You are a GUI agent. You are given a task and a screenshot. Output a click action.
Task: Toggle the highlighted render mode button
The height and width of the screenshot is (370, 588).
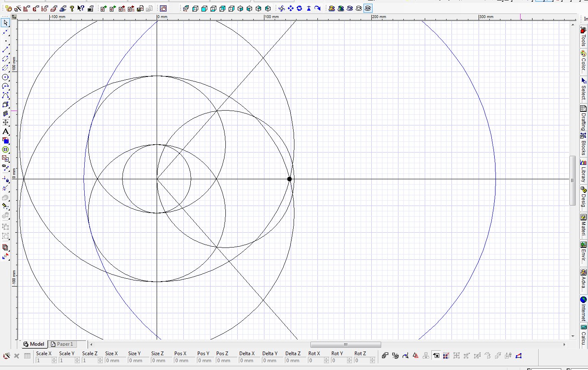click(368, 8)
